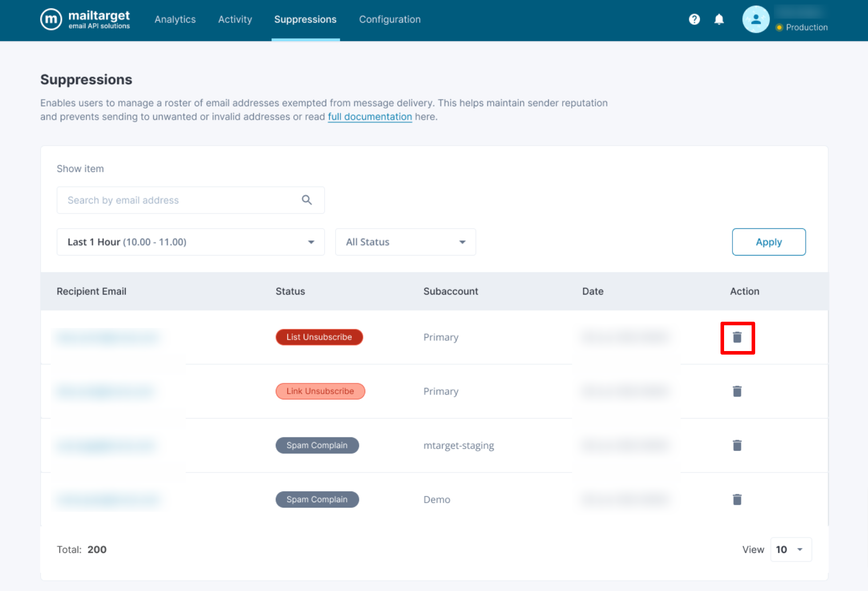Click the search magnifier icon
Viewport: 868px width, 591px height.
point(307,200)
